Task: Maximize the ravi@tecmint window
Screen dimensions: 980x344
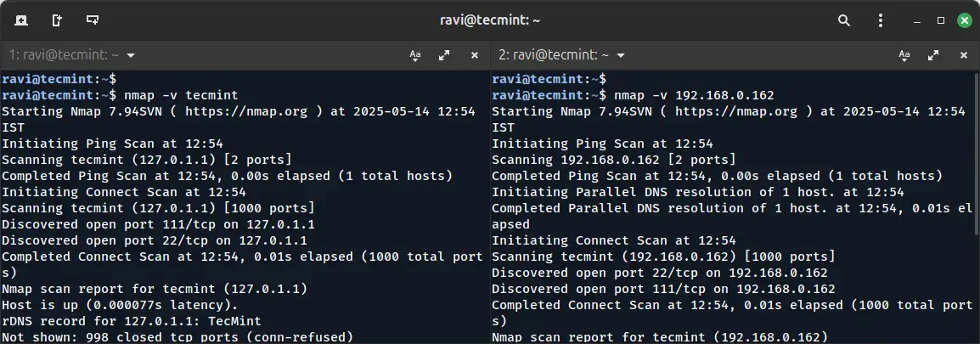Action: (940, 20)
